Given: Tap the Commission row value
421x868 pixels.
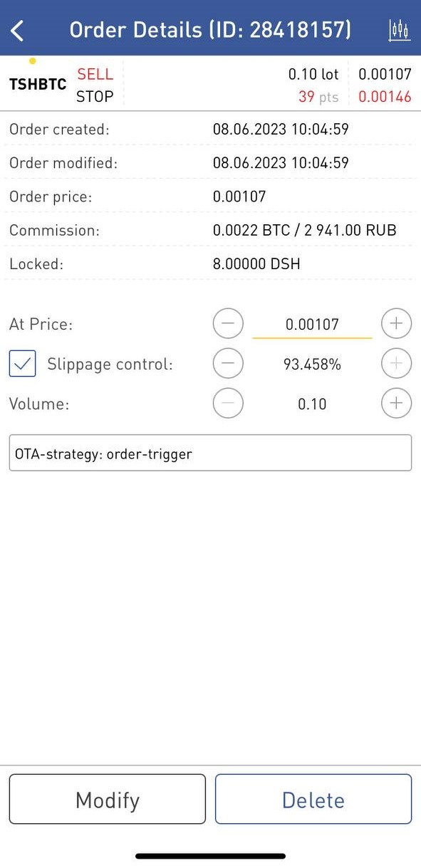Looking at the screenshot, I should tap(304, 231).
